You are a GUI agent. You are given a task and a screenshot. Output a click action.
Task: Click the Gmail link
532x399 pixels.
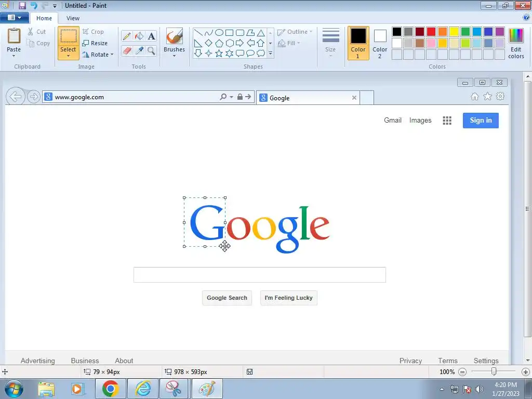(393, 120)
